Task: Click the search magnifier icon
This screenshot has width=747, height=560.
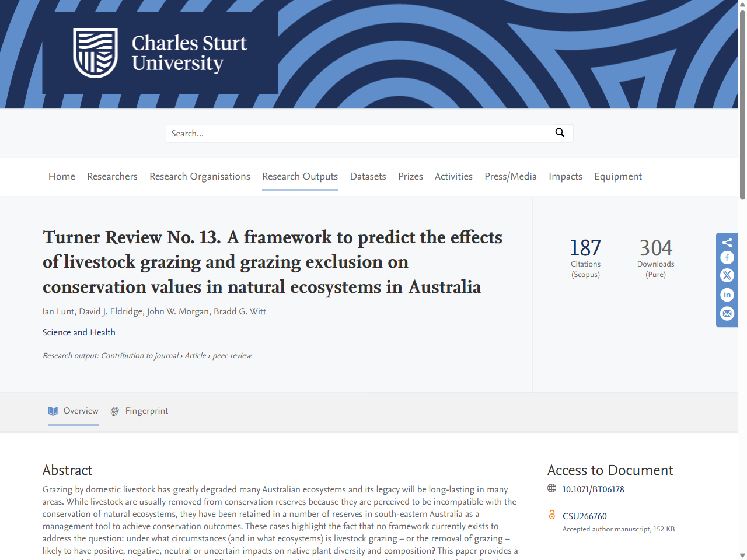Action: point(560,133)
